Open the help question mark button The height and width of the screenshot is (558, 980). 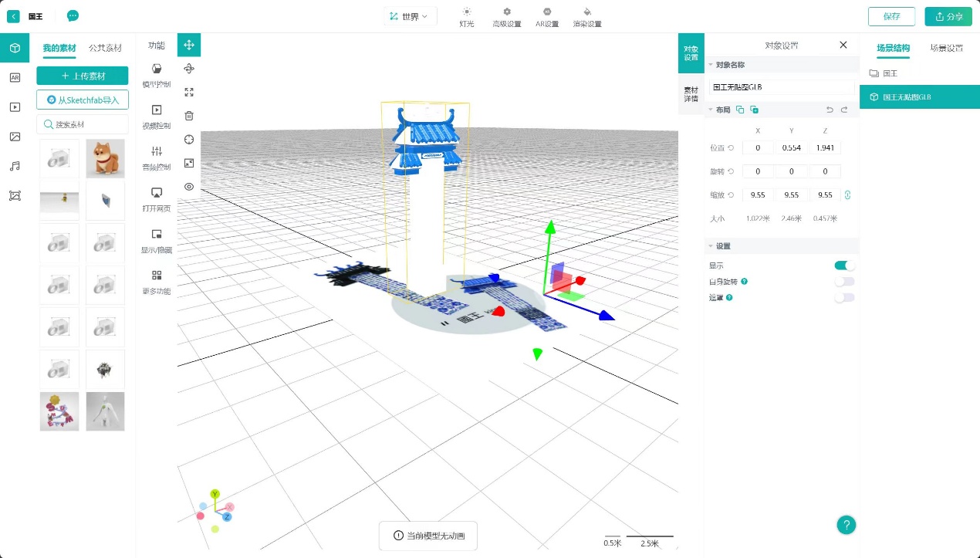coord(847,525)
